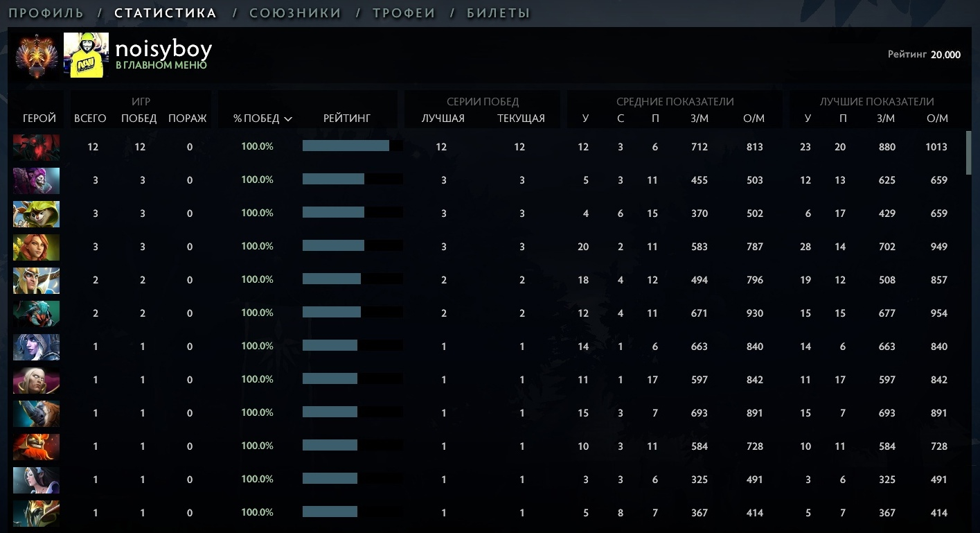Image resolution: width=980 pixels, height=533 pixels.
Task: Sort by the ВСЕГО games column
Action: (90, 119)
